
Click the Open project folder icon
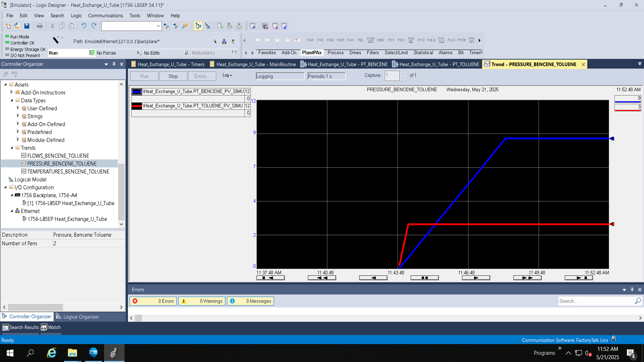[17, 26]
